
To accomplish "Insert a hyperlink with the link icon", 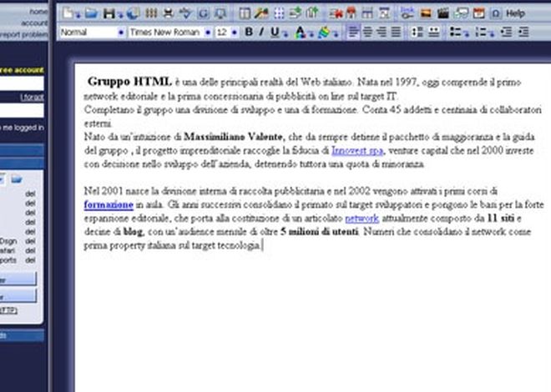I will click(x=407, y=13).
